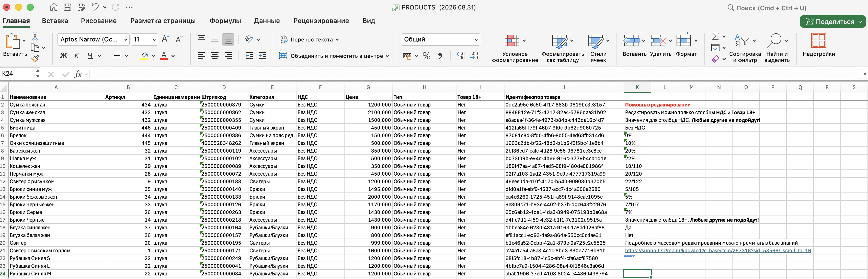Apply comma thousands separator style
Image resolution: width=868 pixels, height=279 pixels.
(x=440, y=56)
